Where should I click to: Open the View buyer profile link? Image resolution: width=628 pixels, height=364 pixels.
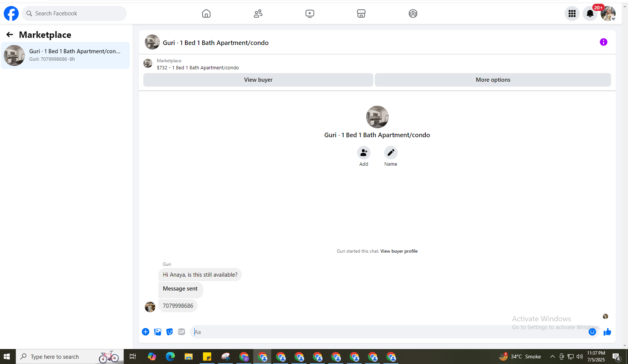coord(399,251)
